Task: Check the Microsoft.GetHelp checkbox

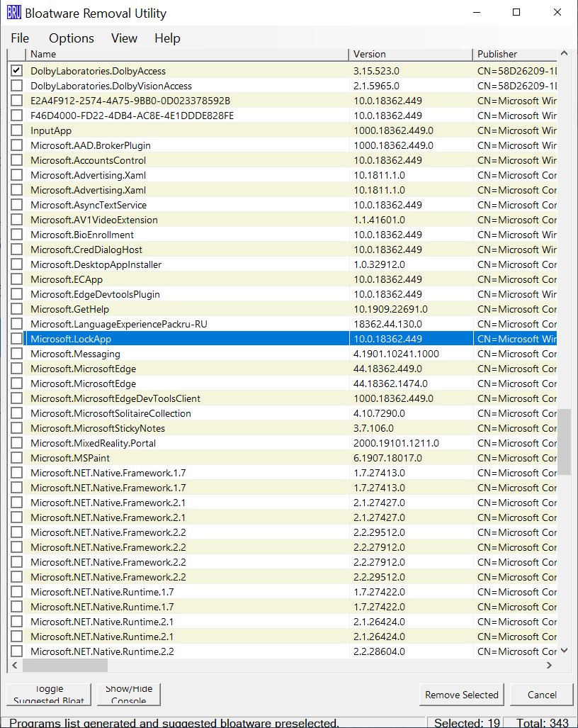Action: (x=17, y=309)
